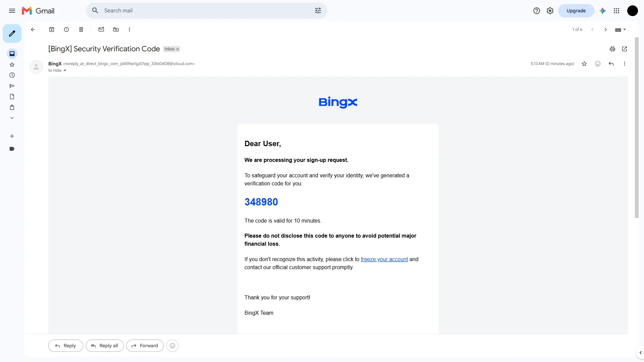Create new label plus icon

pyautogui.click(x=12, y=136)
